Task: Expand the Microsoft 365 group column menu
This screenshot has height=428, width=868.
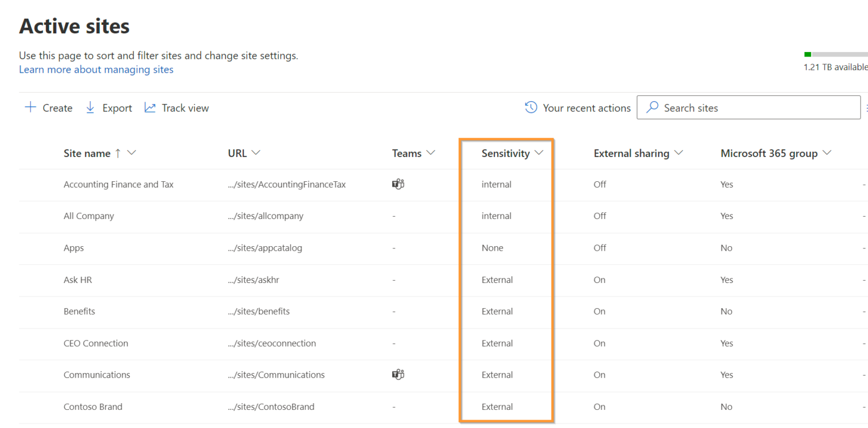Action: [x=827, y=152]
